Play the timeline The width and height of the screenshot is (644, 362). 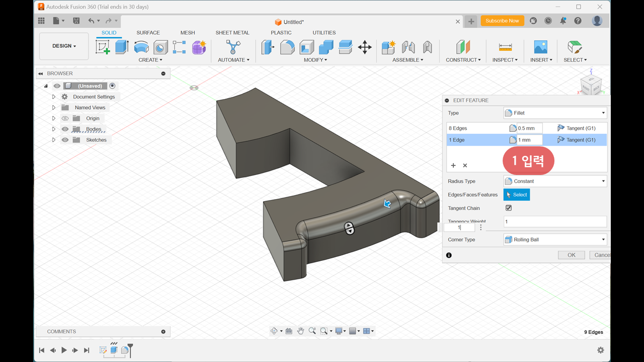tap(64, 350)
